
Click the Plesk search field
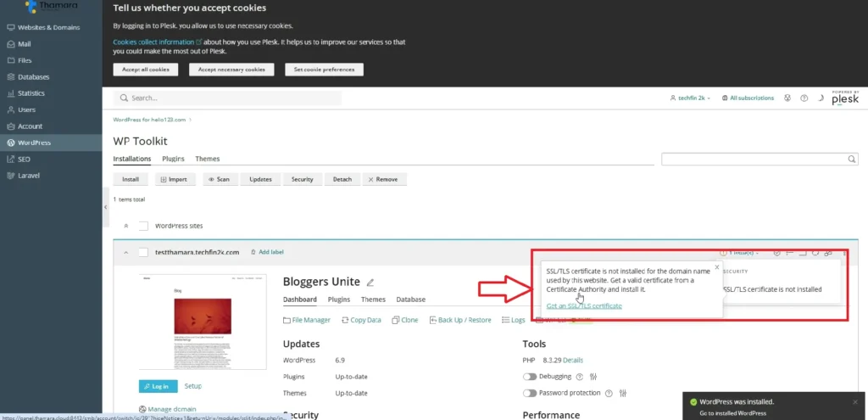227,98
